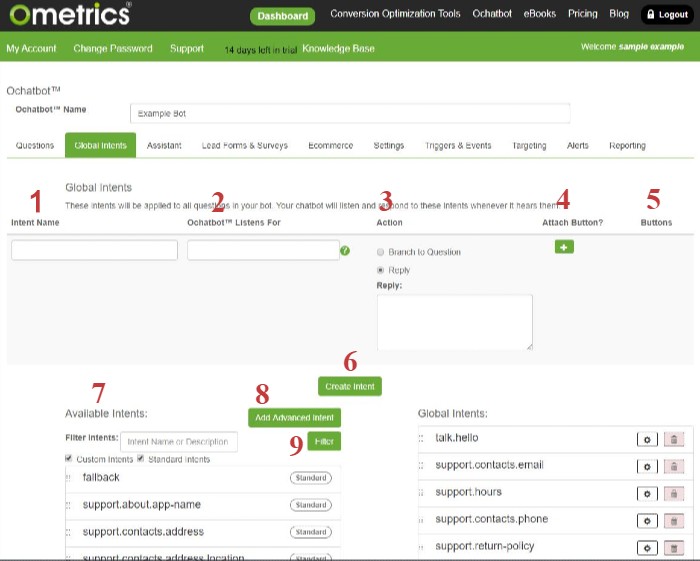700x561 pixels.
Task: Open the Reporting tab
Action: coord(627,145)
